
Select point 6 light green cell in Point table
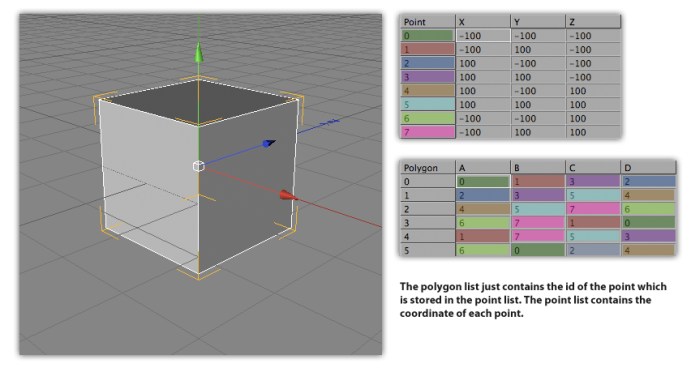click(428, 119)
